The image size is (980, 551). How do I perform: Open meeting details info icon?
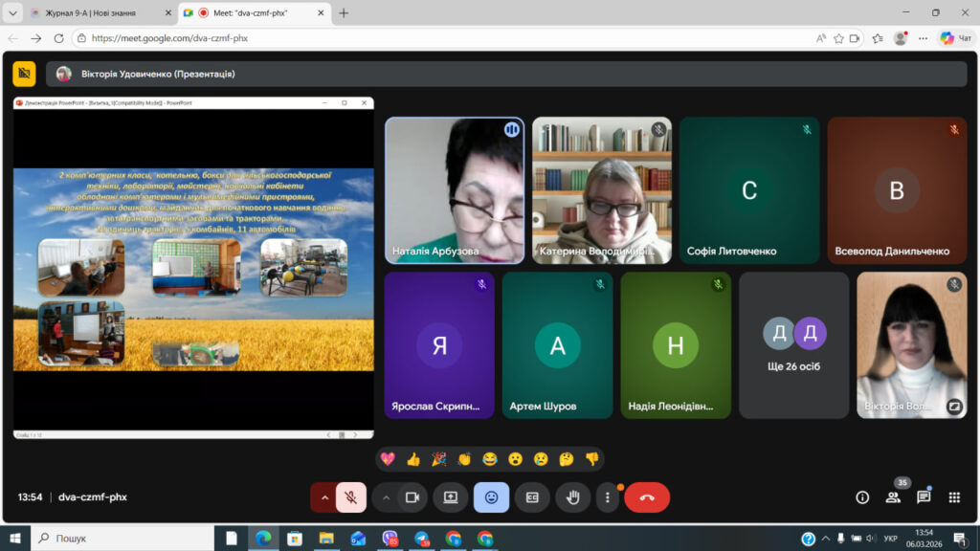pyautogui.click(x=862, y=497)
